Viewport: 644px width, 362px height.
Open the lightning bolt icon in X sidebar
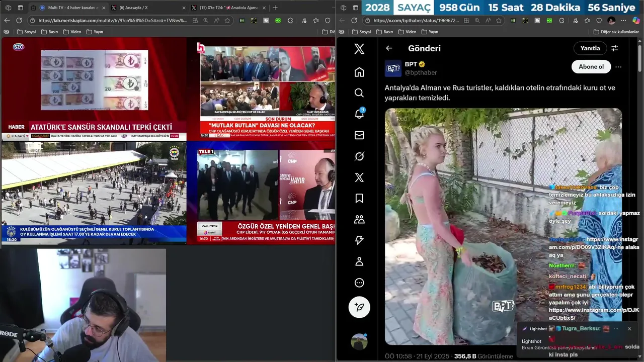point(359,240)
